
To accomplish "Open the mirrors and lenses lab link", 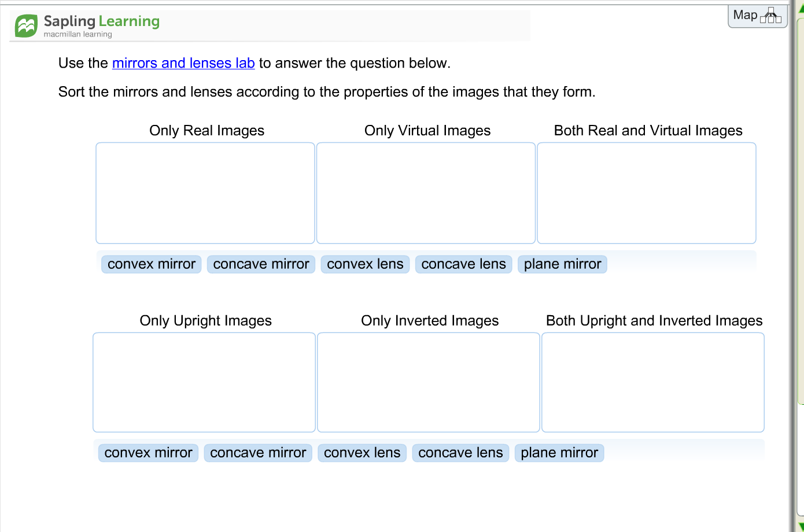I will point(183,63).
